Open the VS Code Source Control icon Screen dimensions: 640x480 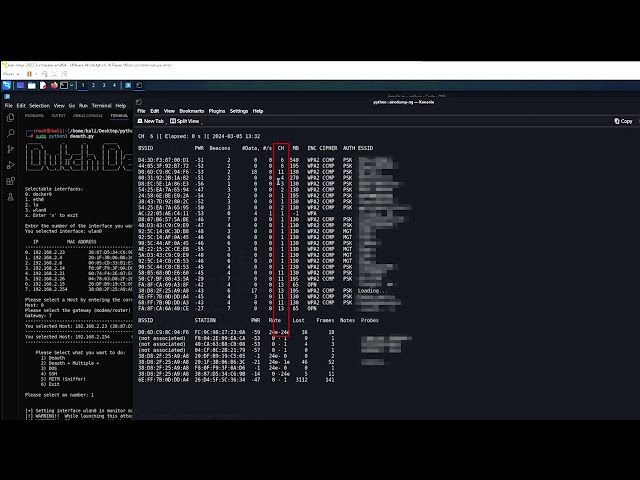pos(11,149)
